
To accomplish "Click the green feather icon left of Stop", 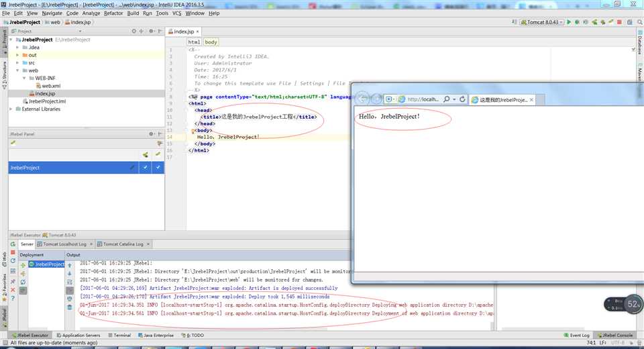I will coord(611,21).
